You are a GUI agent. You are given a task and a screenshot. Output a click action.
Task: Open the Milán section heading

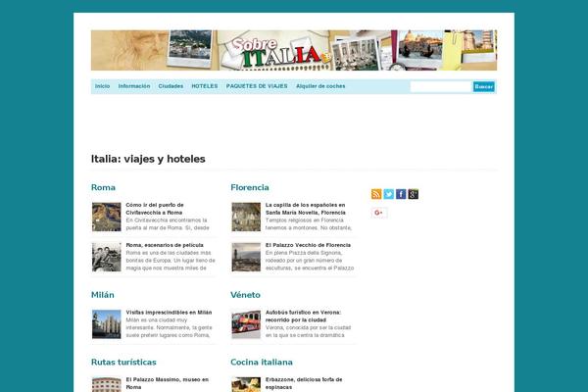coord(102,295)
